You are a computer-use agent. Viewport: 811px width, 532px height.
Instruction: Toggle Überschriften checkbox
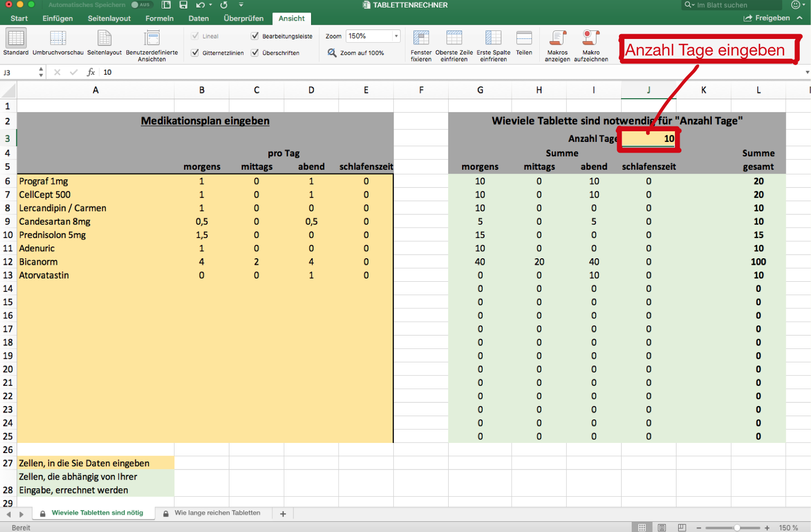click(x=255, y=52)
